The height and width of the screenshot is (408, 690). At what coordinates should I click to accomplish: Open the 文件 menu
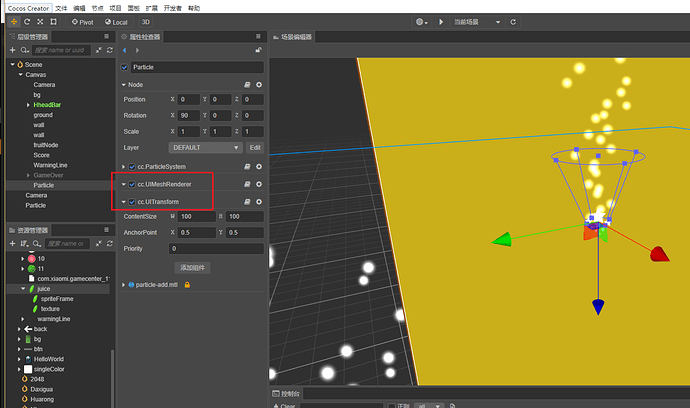61,8
